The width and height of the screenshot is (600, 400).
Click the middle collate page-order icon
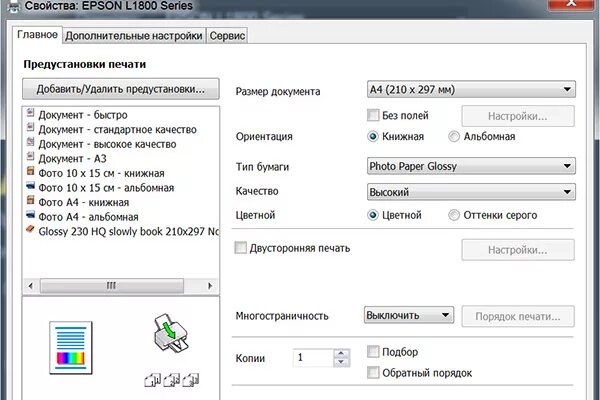click(x=171, y=380)
